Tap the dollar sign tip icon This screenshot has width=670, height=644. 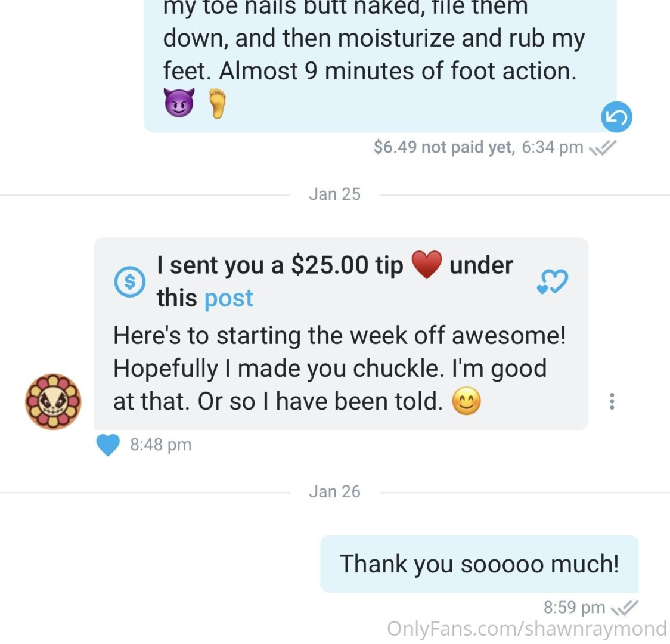[129, 281]
